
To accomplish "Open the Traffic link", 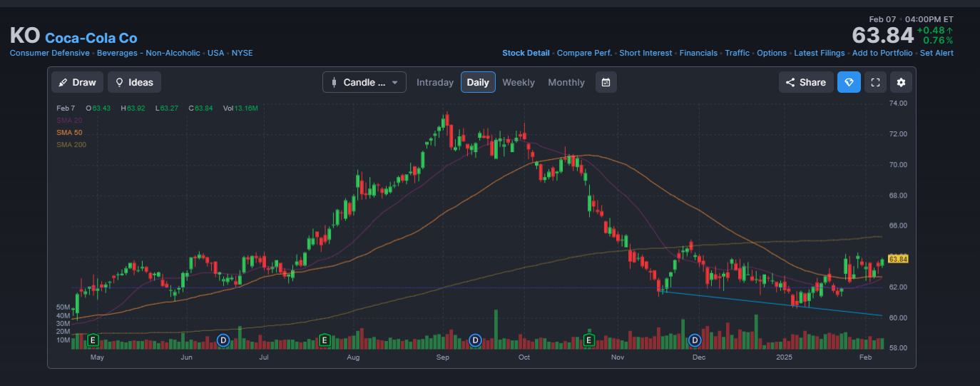I will pos(737,53).
